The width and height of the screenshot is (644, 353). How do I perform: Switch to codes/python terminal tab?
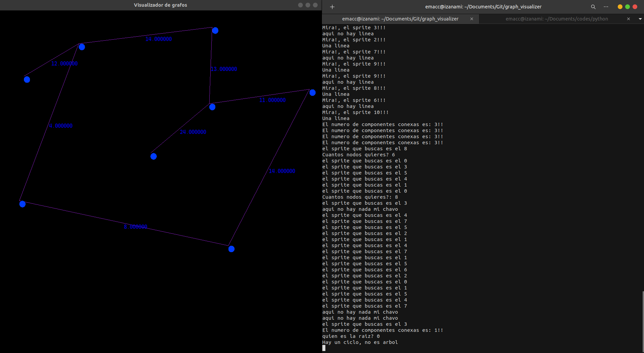pos(557,19)
